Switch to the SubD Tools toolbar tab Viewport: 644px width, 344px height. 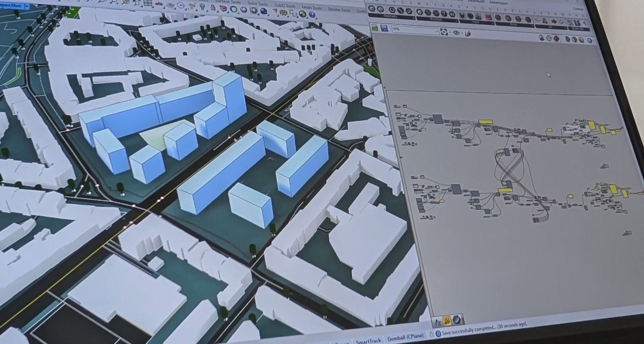[x=285, y=6]
